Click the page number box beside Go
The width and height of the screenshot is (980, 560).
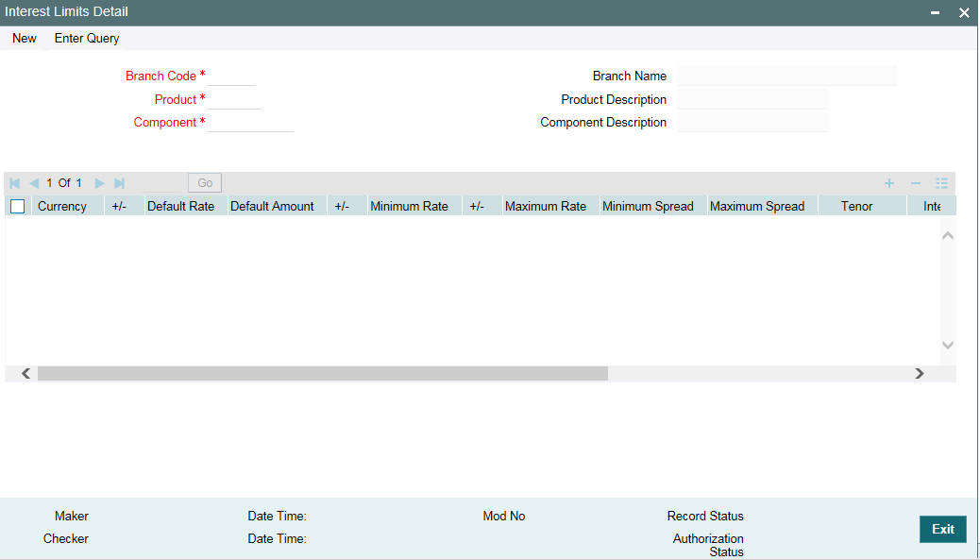click(163, 183)
